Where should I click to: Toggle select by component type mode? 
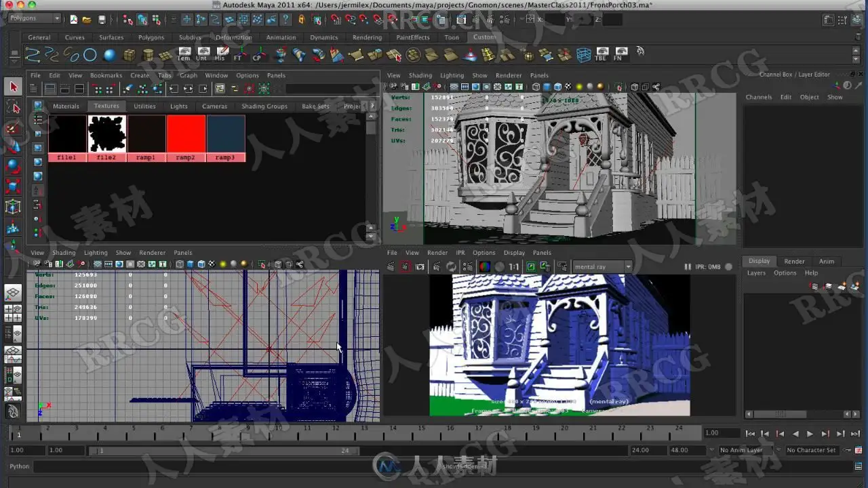tap(157, 20)
